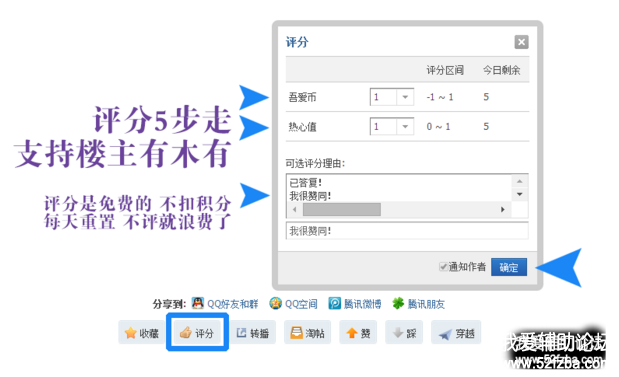Click the 踩 down-arrow icon
Image resolution: width=619 pixels, height=377 pixels.
click(x=398, y=333)
